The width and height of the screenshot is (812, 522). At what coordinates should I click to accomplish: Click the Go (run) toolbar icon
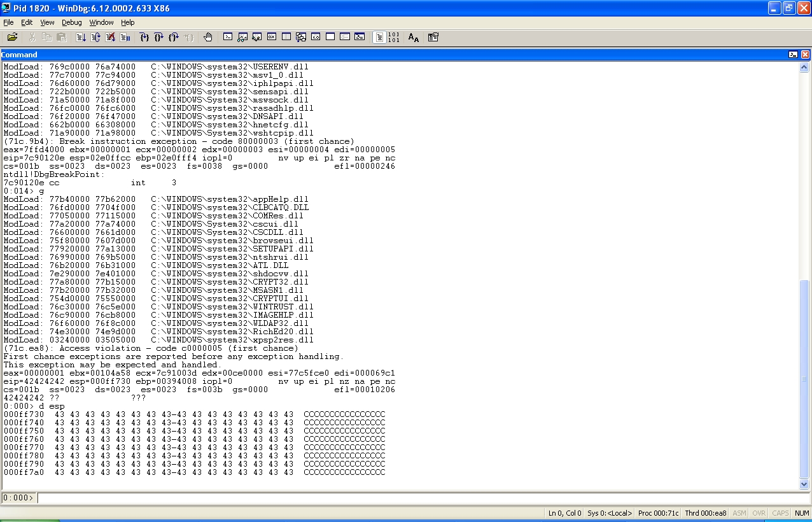(x=81, y=38)
